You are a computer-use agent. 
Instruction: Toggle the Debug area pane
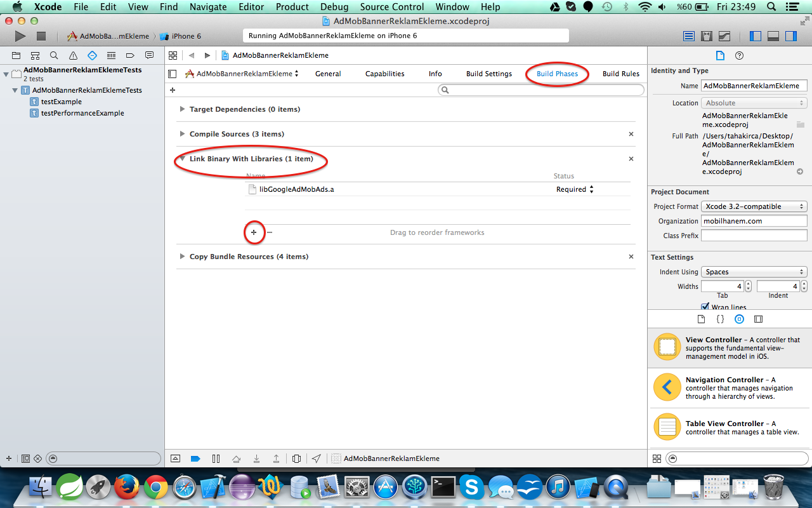(773, 36)
